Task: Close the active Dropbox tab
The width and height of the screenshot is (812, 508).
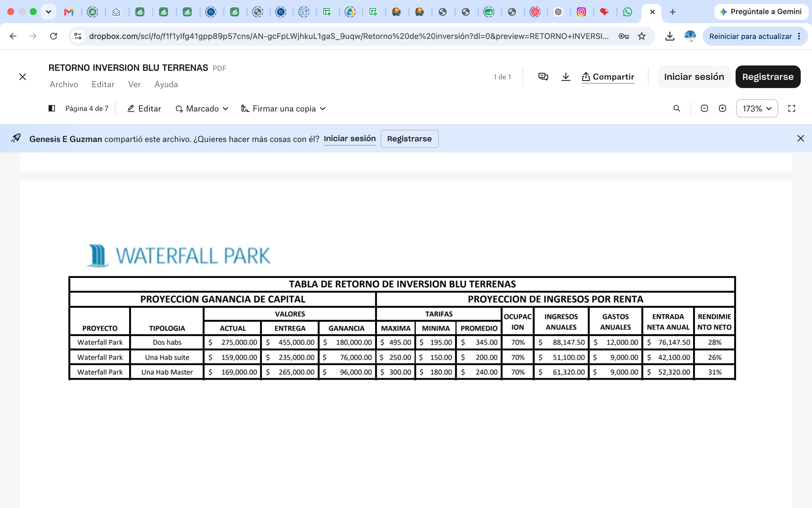Action: [x=652, y=12]
